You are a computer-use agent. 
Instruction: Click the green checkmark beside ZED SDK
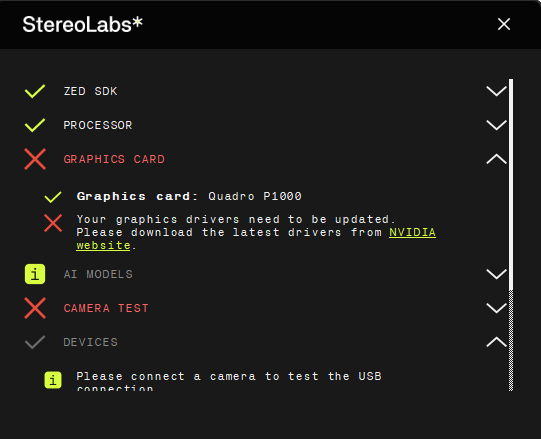tap(35, 91)
